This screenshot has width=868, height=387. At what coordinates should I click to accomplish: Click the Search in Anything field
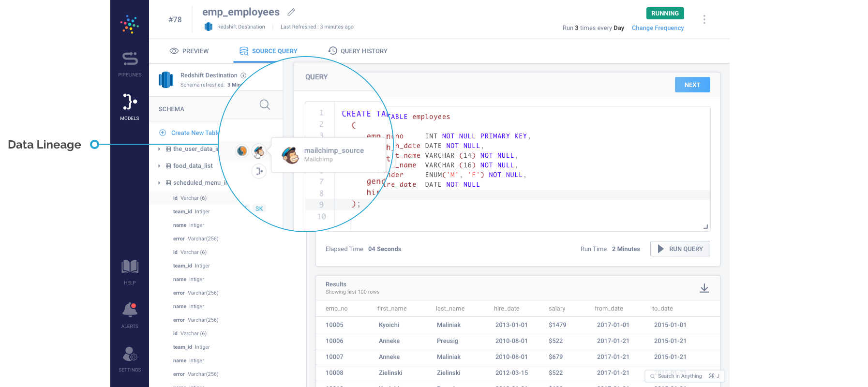[x=685, y=376]
